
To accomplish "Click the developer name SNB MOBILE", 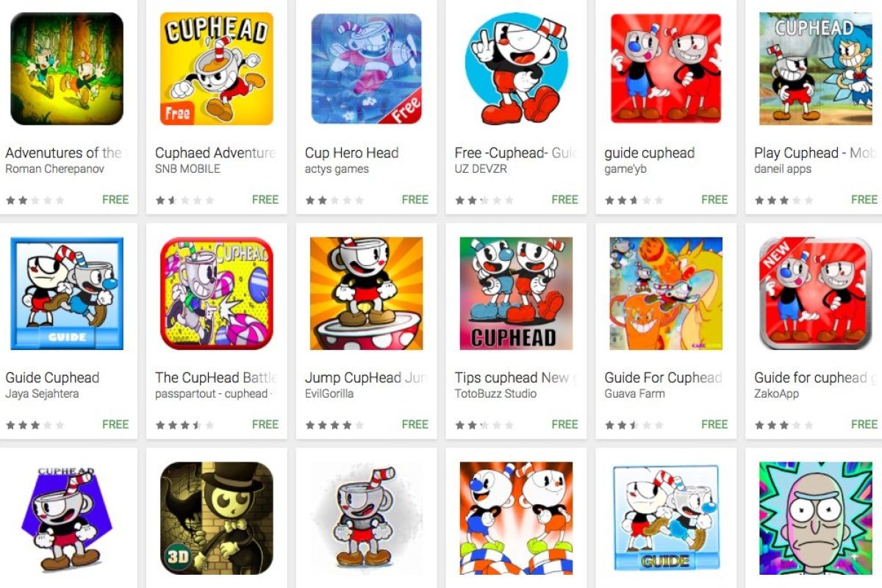I will (187, 169).
